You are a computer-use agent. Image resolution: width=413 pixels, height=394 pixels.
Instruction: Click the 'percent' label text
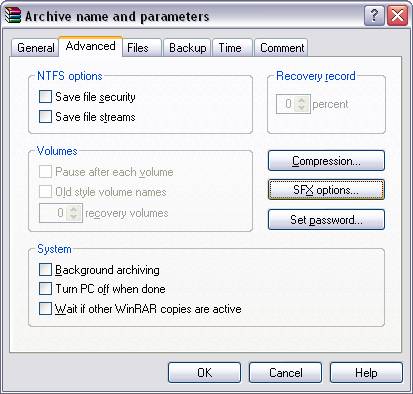(x=330, y=104)
